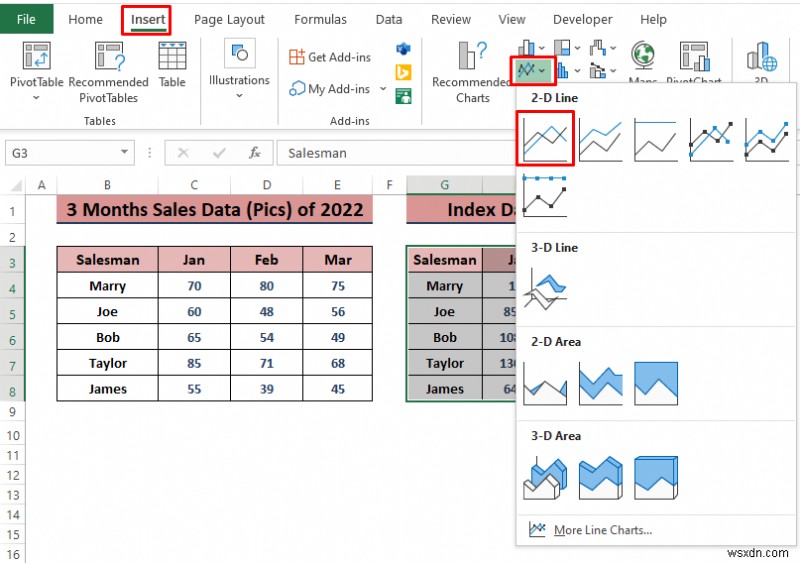The height and width of the screenshot is (563, 800).
Task: Open the 3D Map button
Action: coord(762,64)
